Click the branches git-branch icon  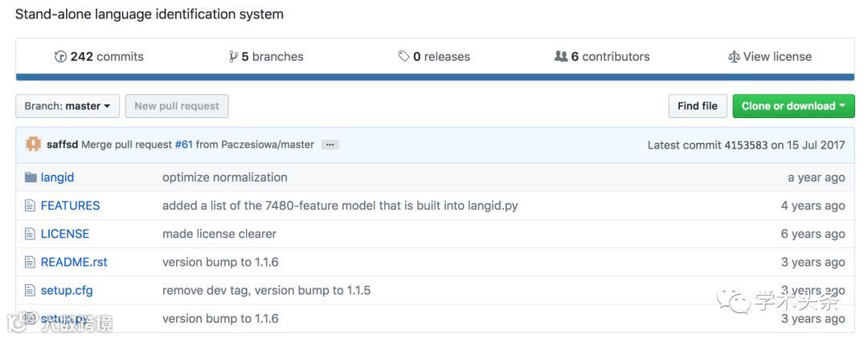point(233,57)
